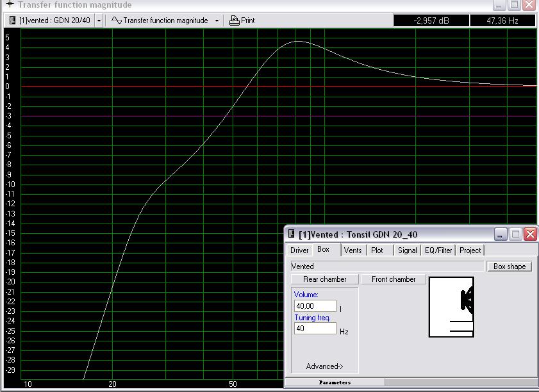Go to the Signal tab
The height and width of the screenshot is (392, 539).
pyautogui.click(x=407, y=250)
